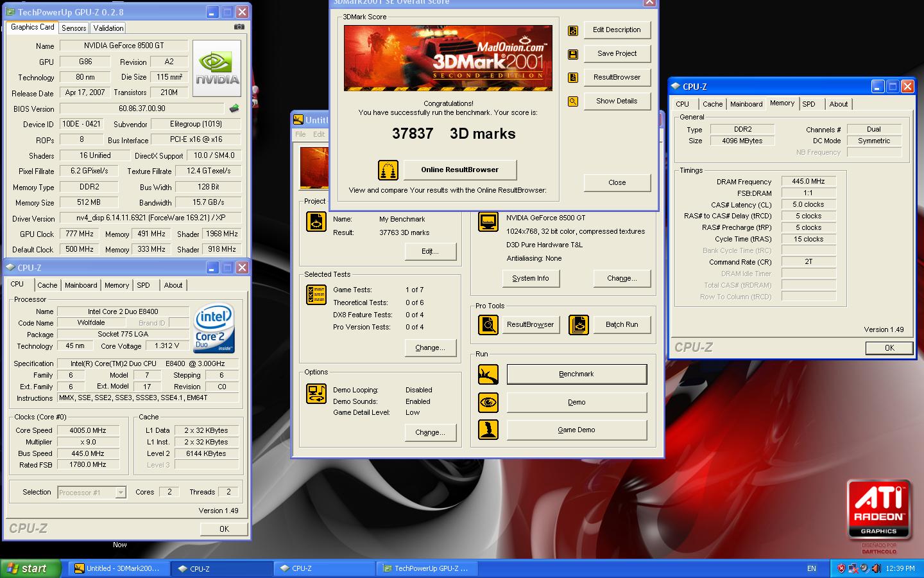Switch to CPU tab in memory CPU-Z window
The width and height of the screenshot is (924, 578).
coord(682,104)
